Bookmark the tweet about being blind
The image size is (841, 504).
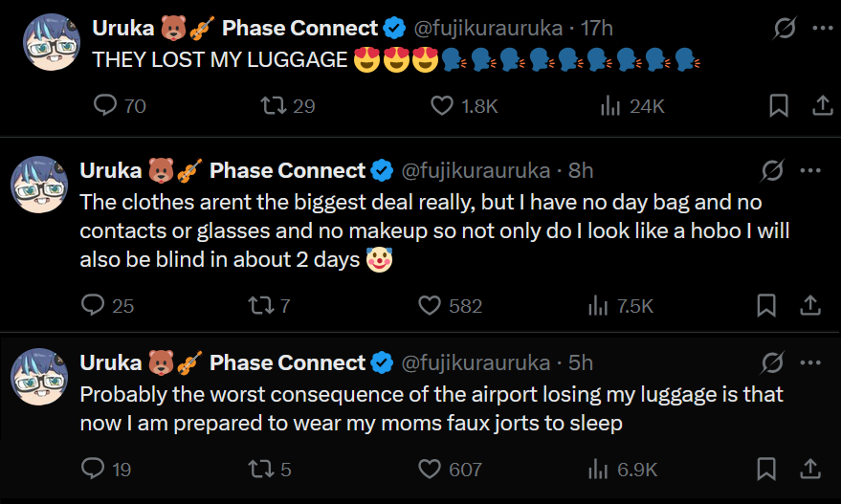(766, 306)
